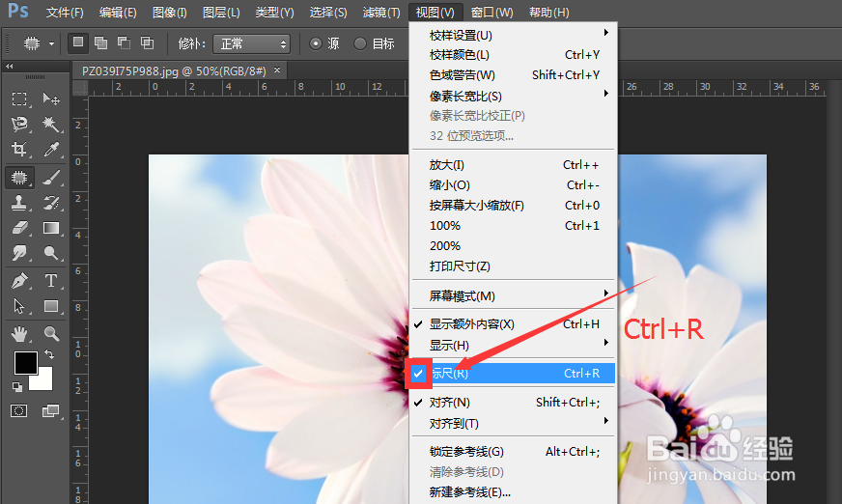
Task: Toggle 对齐(N) snap option
Action: pos(513,403)
